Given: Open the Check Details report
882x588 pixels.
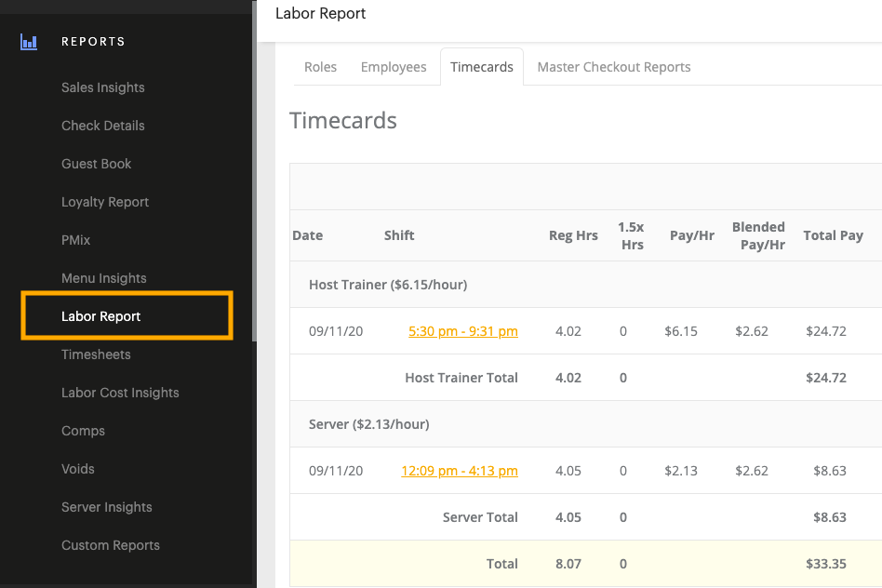Looking at the screenshot, I should 102,126.
